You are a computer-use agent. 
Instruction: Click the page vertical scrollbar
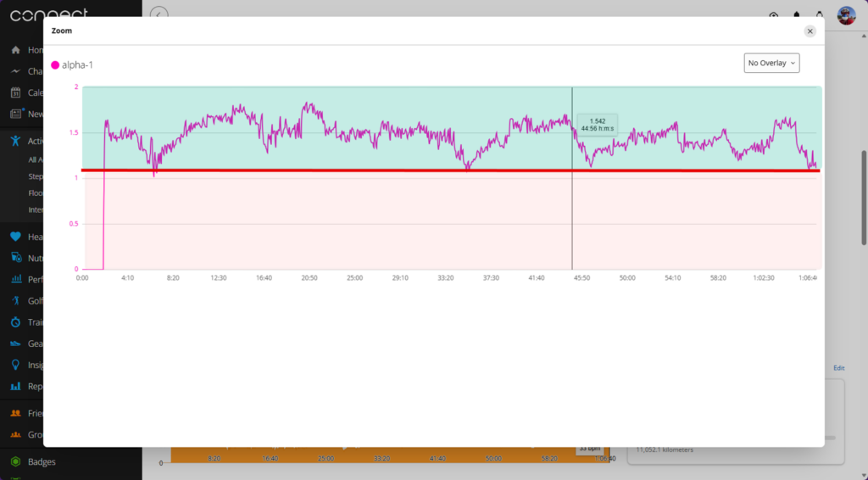864,197
